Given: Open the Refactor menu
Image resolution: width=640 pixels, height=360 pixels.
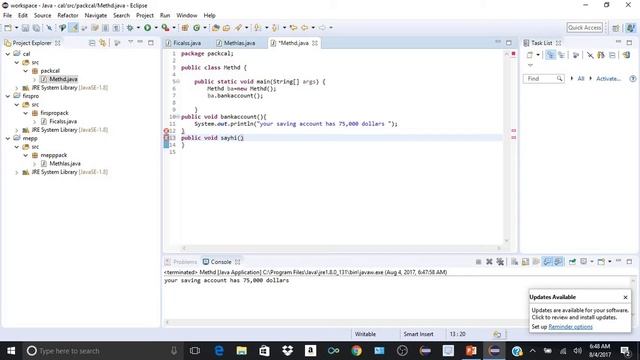Looking at the screenshot, I should 68,16.
